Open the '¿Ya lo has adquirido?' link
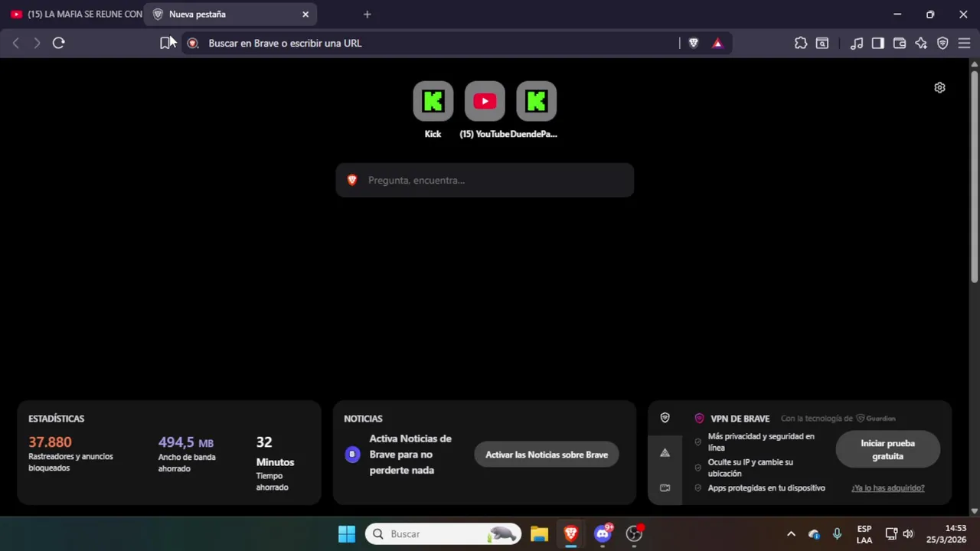Screen dimensions: 980x551 click(888, 487)
